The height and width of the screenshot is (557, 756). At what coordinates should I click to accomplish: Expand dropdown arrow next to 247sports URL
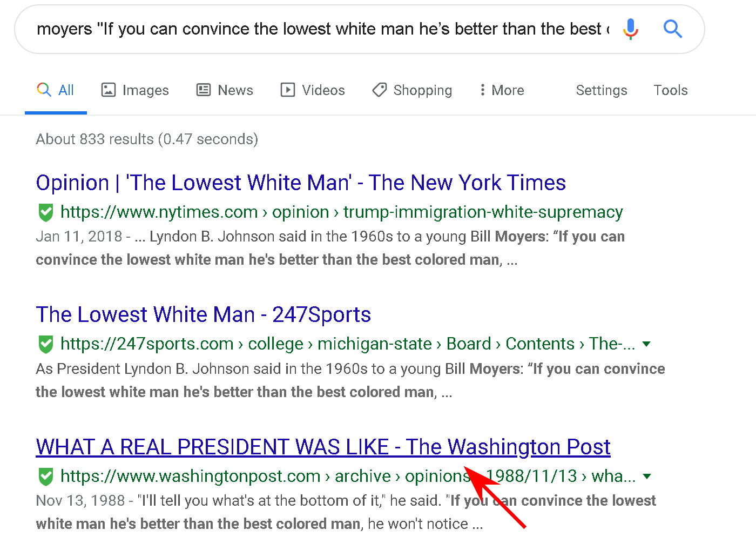(x=646, y=344)
